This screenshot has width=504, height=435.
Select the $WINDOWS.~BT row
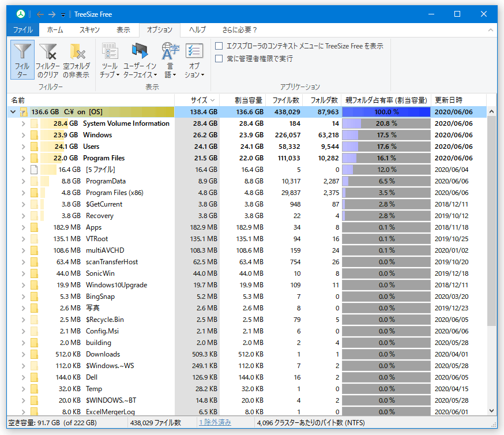[246, 400]
